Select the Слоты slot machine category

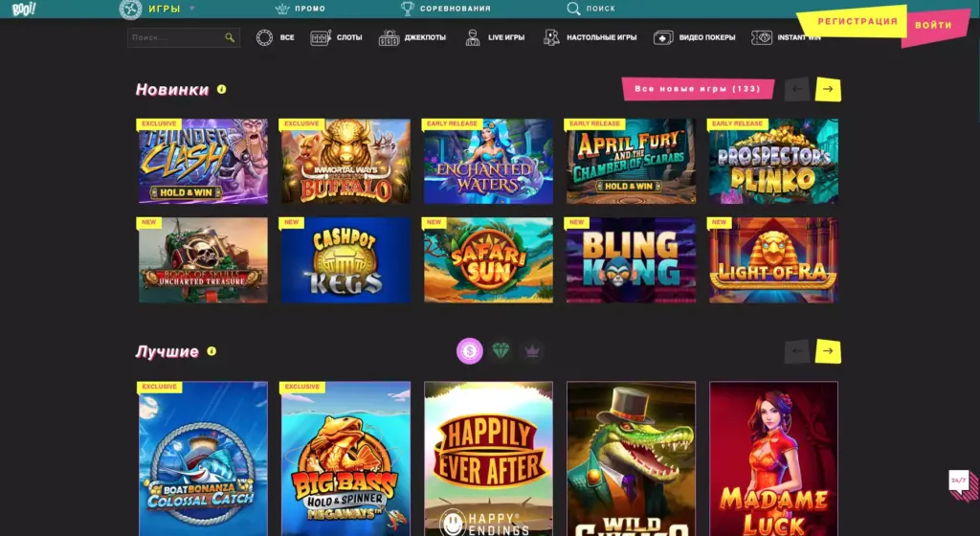(x=337, y=37)
